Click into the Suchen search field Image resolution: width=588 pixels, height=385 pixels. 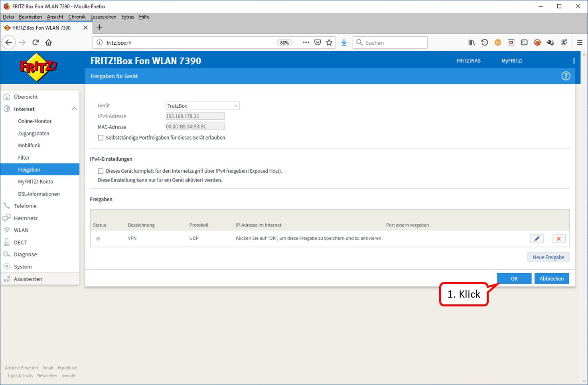coord(390,42)
